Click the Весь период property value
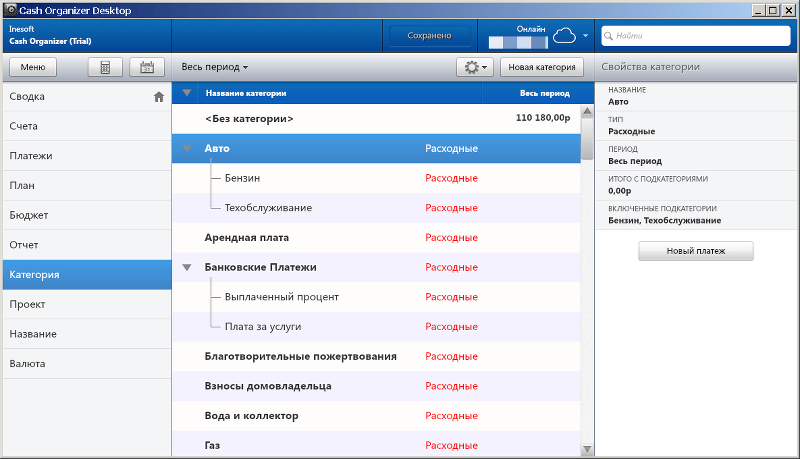Image resolution: width=800 pixels, height=459 pixels. click(x=635, y=161)
